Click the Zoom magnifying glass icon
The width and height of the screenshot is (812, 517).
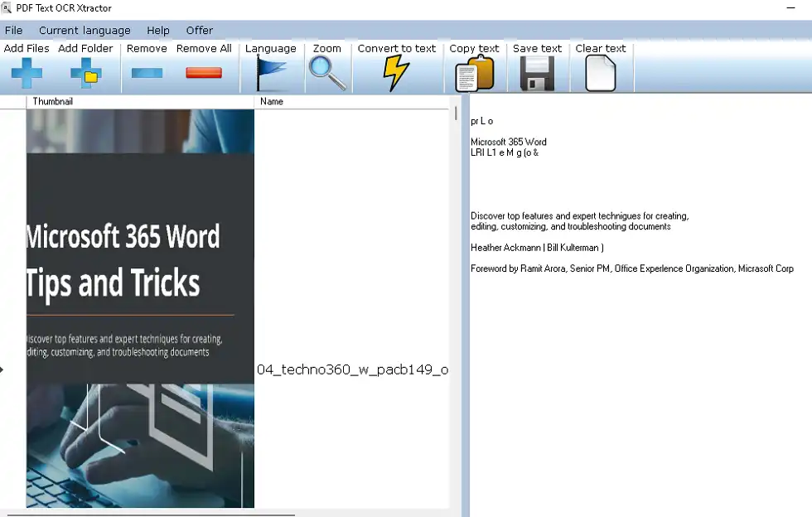pyautogui.click(x=326, y=74)
